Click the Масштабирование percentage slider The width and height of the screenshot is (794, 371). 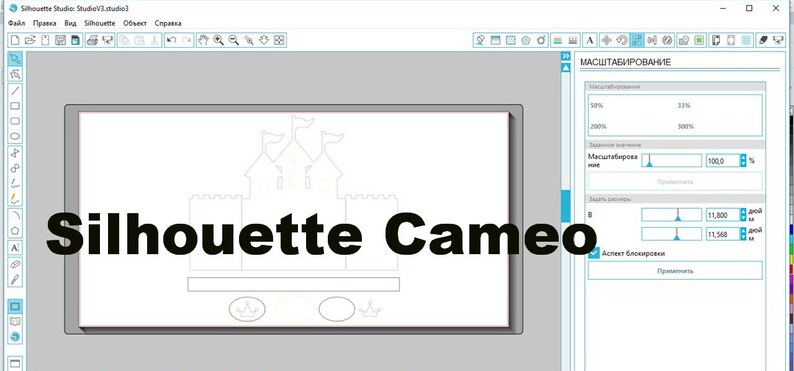(x=671, y=161)
